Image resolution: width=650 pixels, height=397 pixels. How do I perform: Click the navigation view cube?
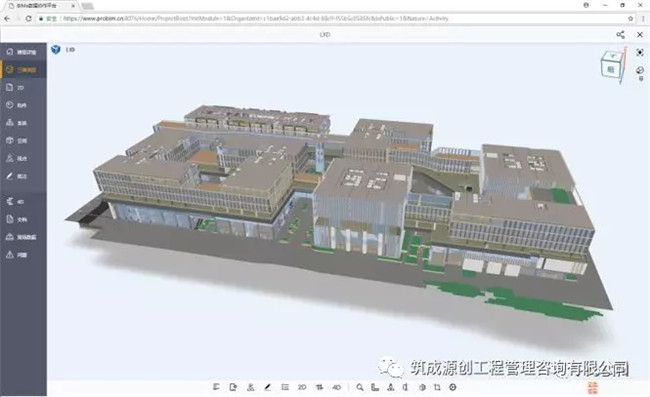pyautogui.click(x=612, y=66)
